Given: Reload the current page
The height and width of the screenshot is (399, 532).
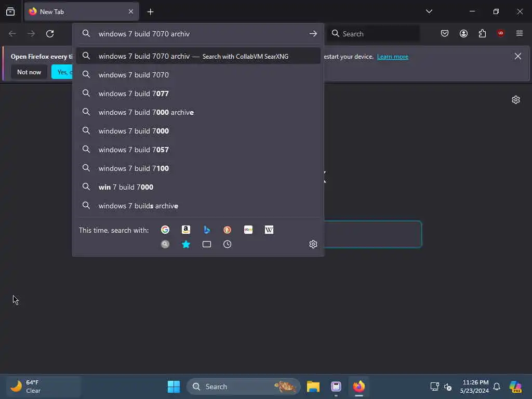Looking at the screenshot, I should click(x=50, y=34).
